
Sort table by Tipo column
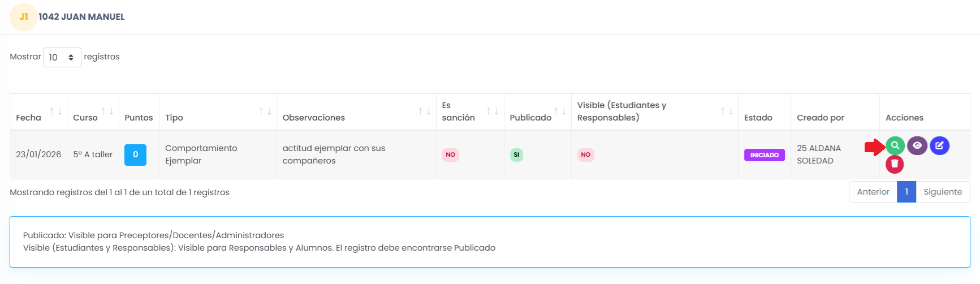218,112
